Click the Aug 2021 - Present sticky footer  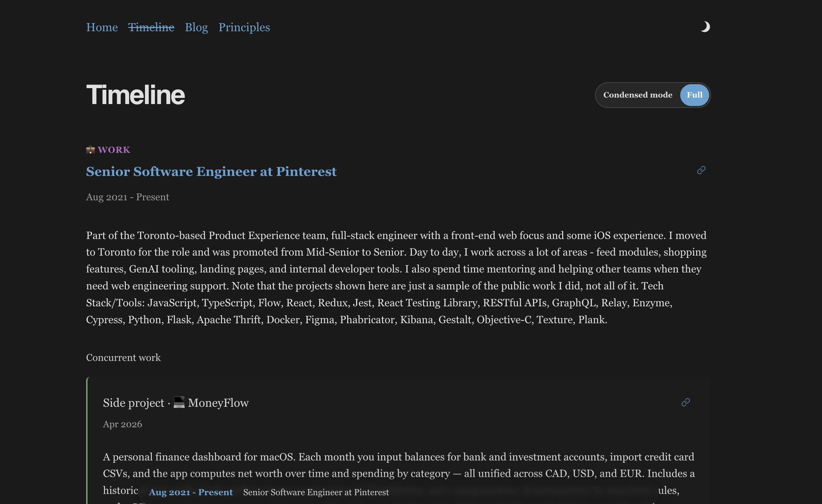pos(191,492)
